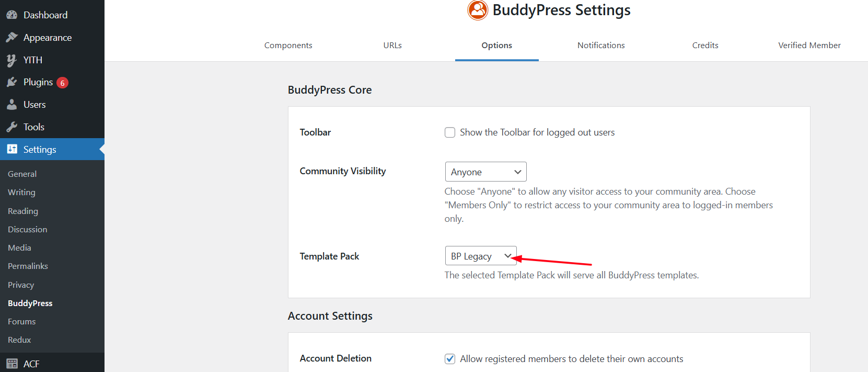Click the YITH logo icon
868x372 pixels.
pyautogui.click(x=11, y=60)
